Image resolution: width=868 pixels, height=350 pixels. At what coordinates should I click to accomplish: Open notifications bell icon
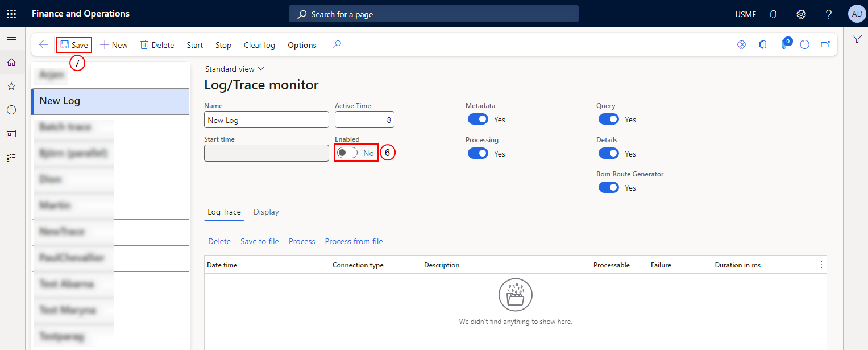click(773, 14)
